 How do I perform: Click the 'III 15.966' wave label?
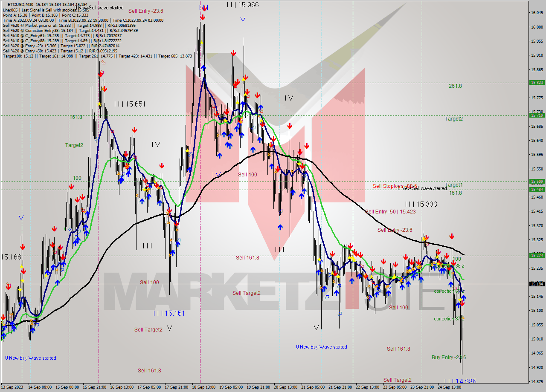pos(242,5)
